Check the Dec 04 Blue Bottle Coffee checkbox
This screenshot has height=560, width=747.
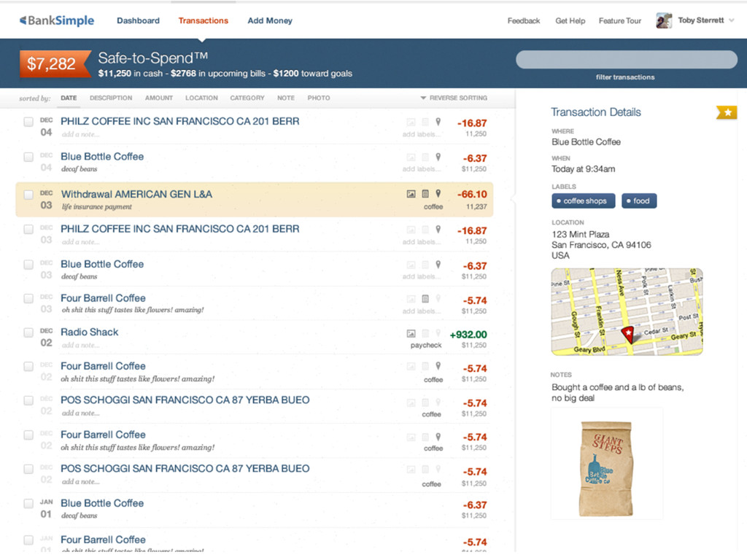pyautogui.click(x=28, y=157)
